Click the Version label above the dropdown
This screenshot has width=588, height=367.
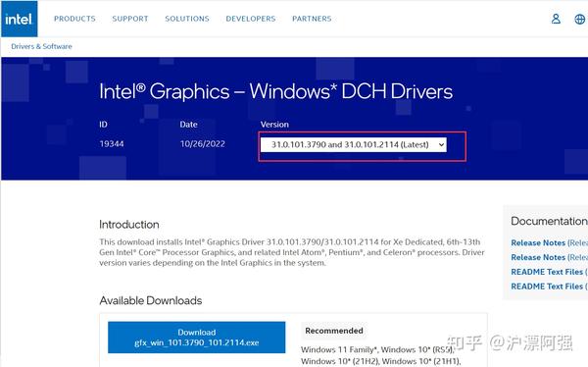pyautogui.click(x=274, y=125)
